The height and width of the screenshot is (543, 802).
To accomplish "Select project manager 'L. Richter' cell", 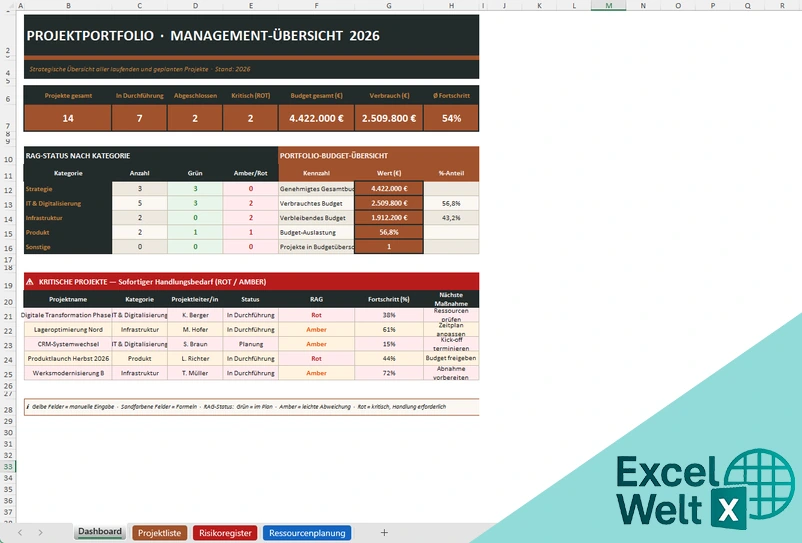I will click(195, 358).
